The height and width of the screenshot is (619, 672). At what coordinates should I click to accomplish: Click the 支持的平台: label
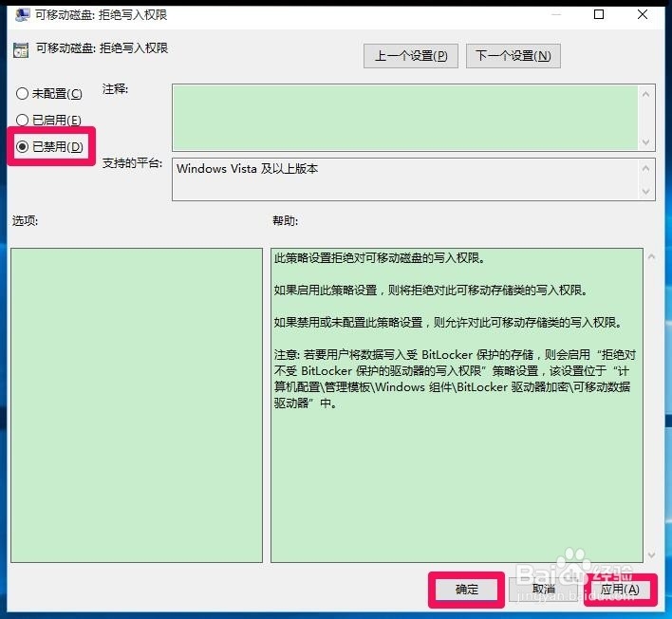coord(132,163)
